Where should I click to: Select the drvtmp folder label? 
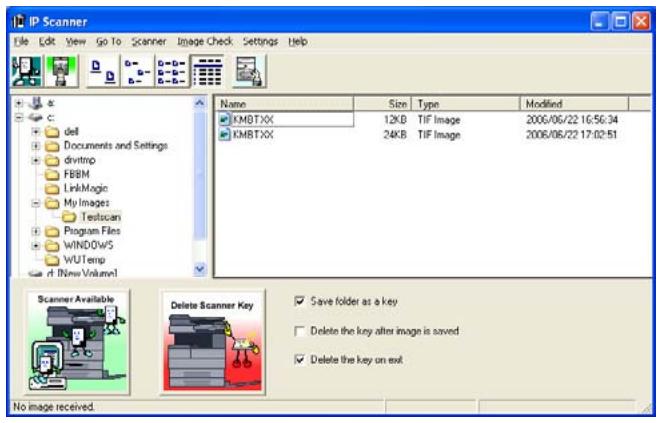coord(80,160)
